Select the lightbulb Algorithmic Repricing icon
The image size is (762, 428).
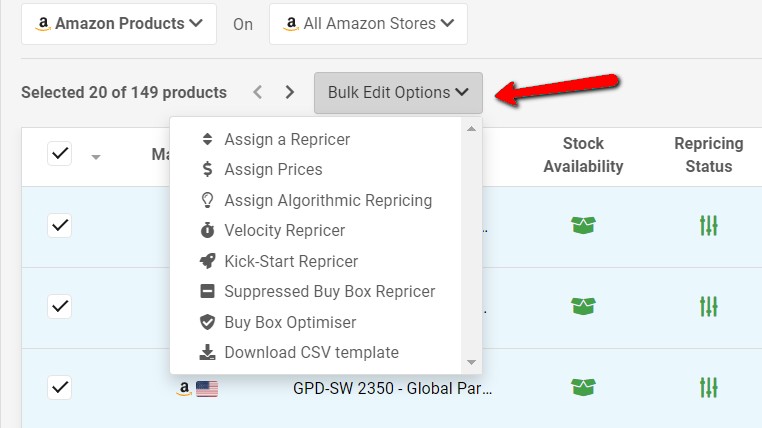tap(208, 200)
